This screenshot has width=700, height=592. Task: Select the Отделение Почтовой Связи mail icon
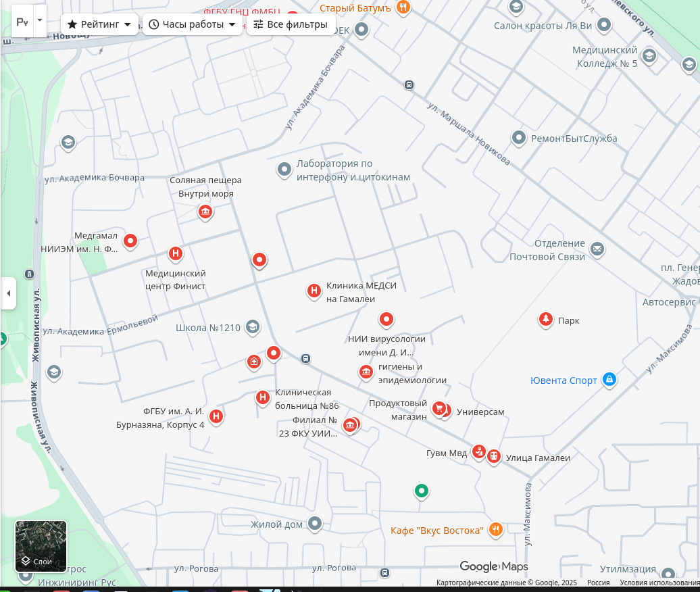tap(597, 249)
